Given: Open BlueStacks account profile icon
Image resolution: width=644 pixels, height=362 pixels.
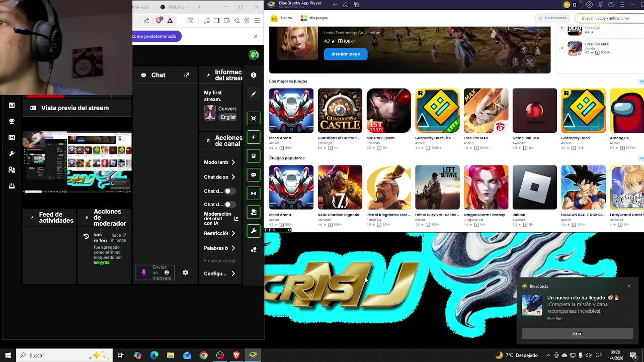Looking at the screenshot, I should [589, 5].
